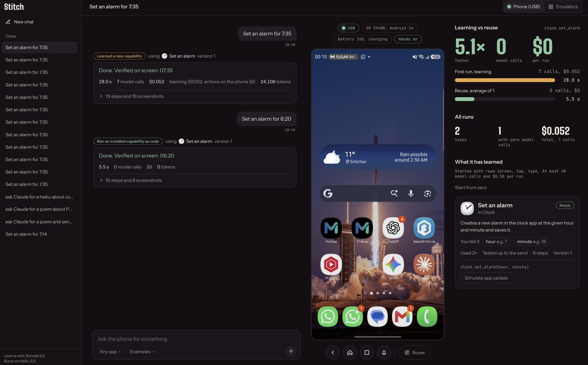
Task: Switch device to Emulators
Action: click(563, 6)
